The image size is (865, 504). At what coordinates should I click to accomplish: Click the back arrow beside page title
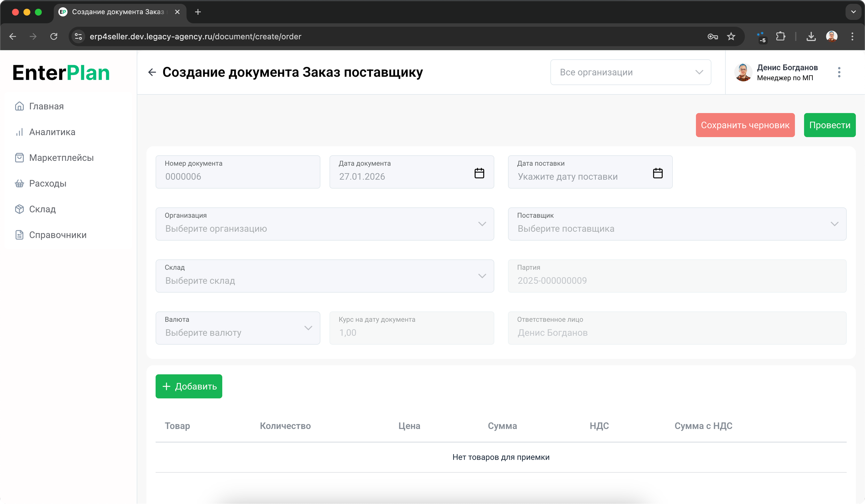click(152, 72)
